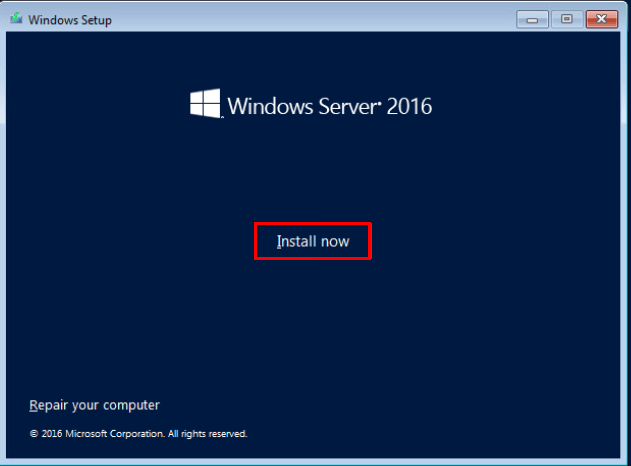
Task: Click the Windows flag logo icon
Action: pos(205,103)
